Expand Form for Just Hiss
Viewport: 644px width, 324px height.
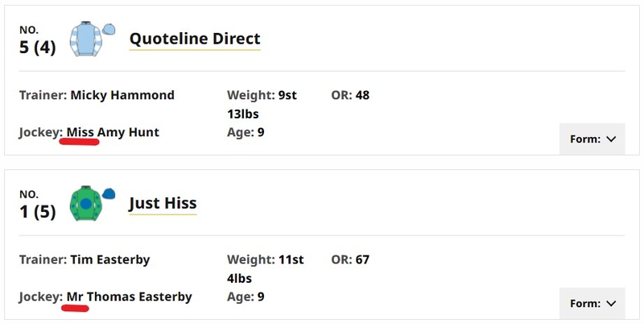592,303
